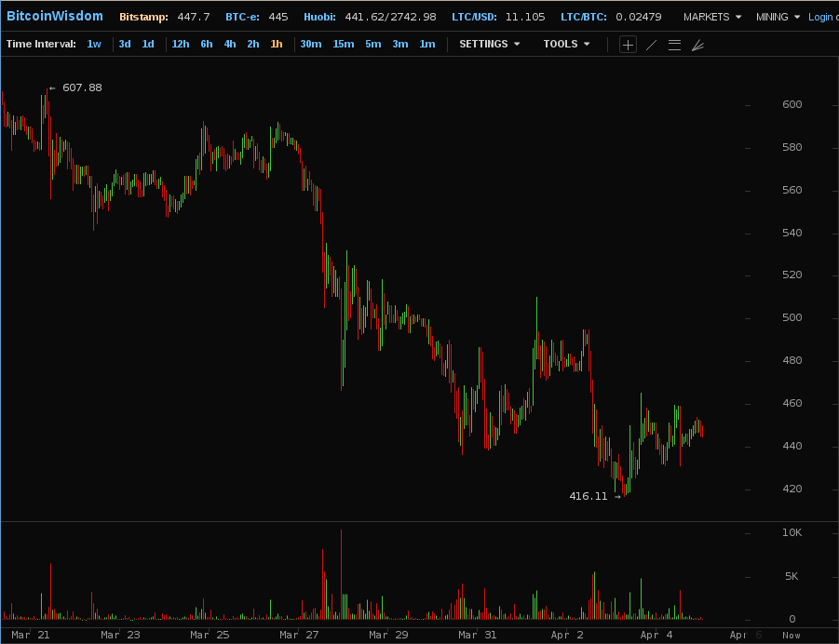Screen dimensions: 839x644
Task: Open the TOOLS menu
Action: pos(566,44)
